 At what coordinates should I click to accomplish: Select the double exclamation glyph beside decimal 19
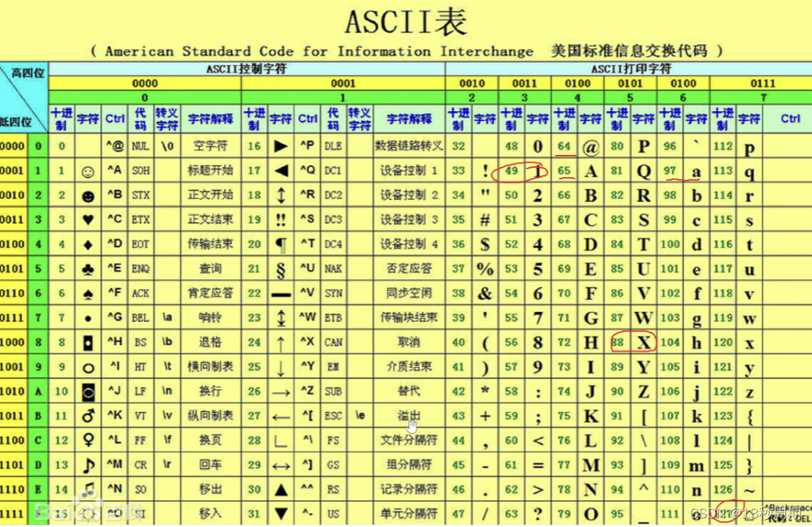pos(280,220)
